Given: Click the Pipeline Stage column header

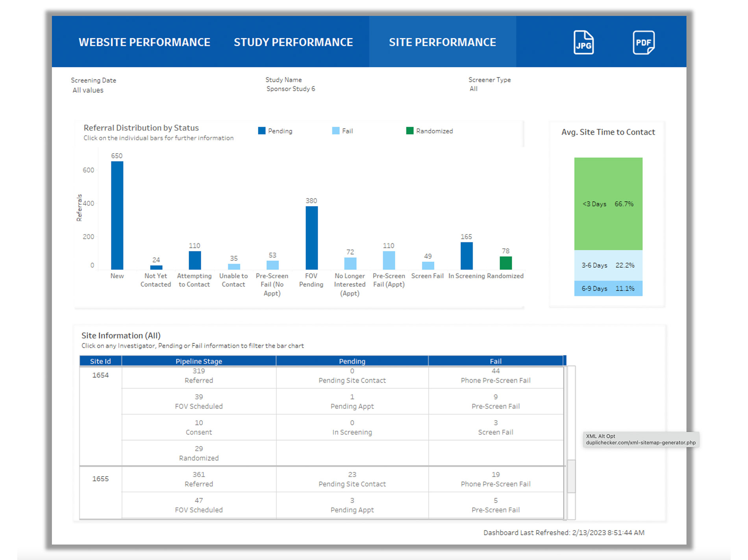Looking at the screenshot, I should click(x=198, y=361).
